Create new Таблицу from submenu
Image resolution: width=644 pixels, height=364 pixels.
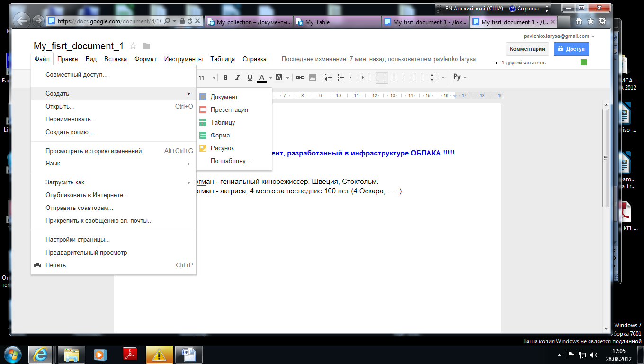click(234, 122)
